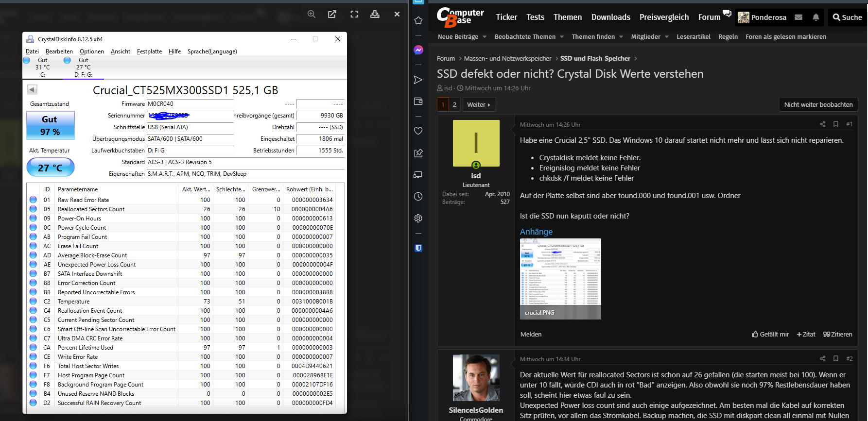Toggle fullscreen view in the image lightbox
Image resolution: width=868 pixels, height=421 pixels.
pos(354,14)
